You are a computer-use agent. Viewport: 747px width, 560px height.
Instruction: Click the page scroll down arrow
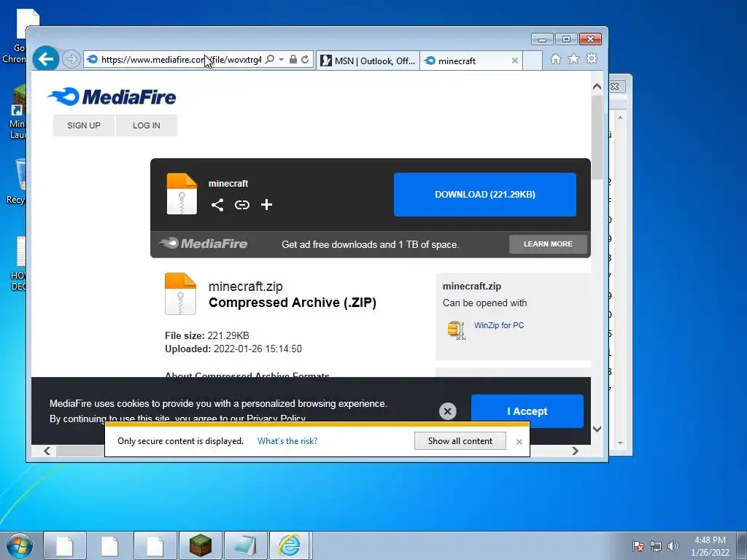coord(597,429)
